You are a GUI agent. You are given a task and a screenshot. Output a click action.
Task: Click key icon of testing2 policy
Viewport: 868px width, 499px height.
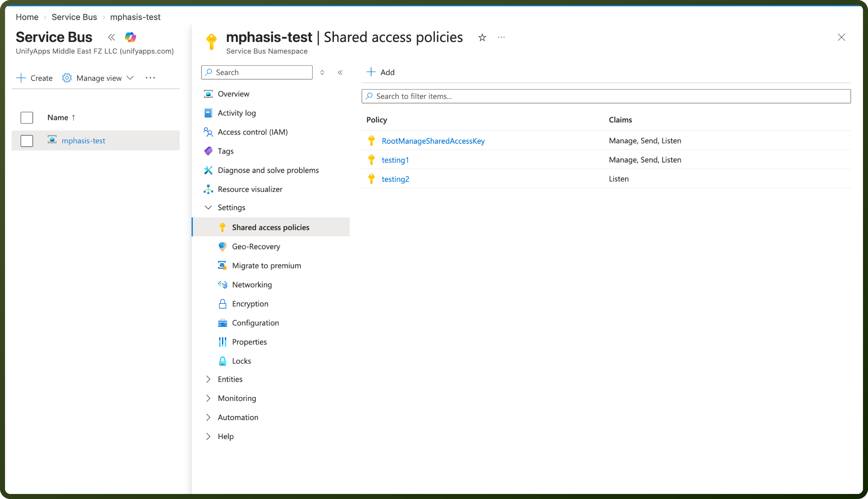pos(371,179)
